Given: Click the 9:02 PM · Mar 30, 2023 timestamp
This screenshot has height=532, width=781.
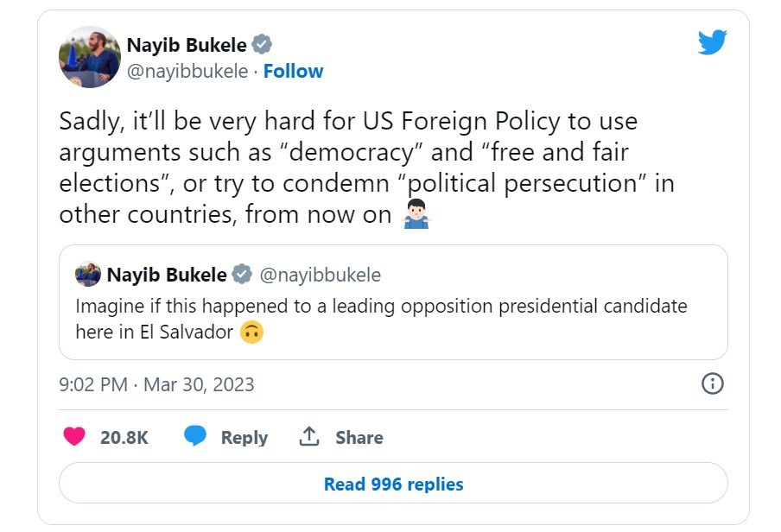Looking at the screenshot, I should (156, 384).
